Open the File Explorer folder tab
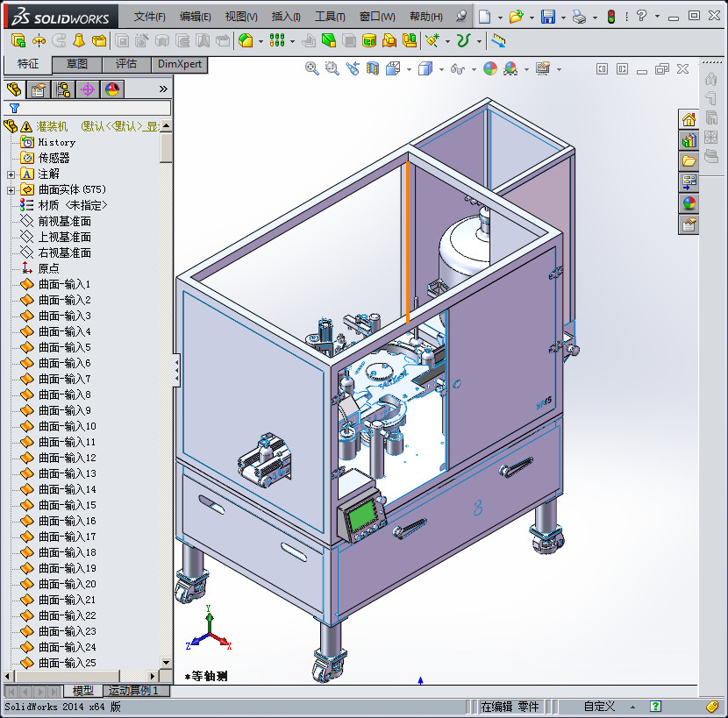The height and width of the screenshot is (718, 728). click(689, 161)
